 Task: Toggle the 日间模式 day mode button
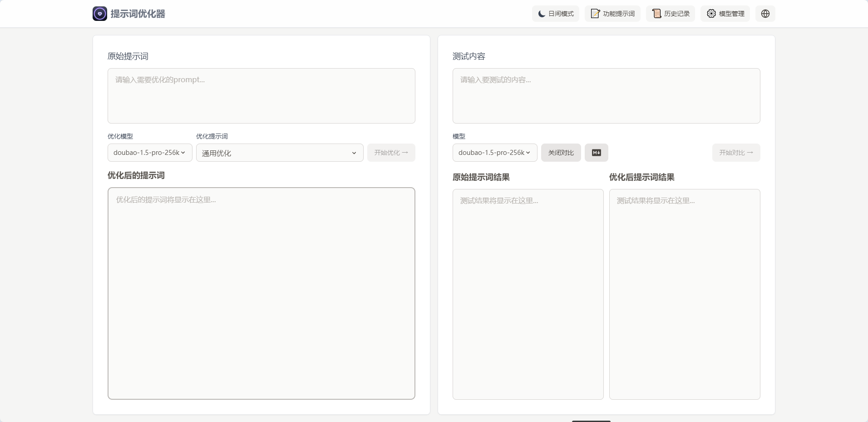tap(556, 14)
